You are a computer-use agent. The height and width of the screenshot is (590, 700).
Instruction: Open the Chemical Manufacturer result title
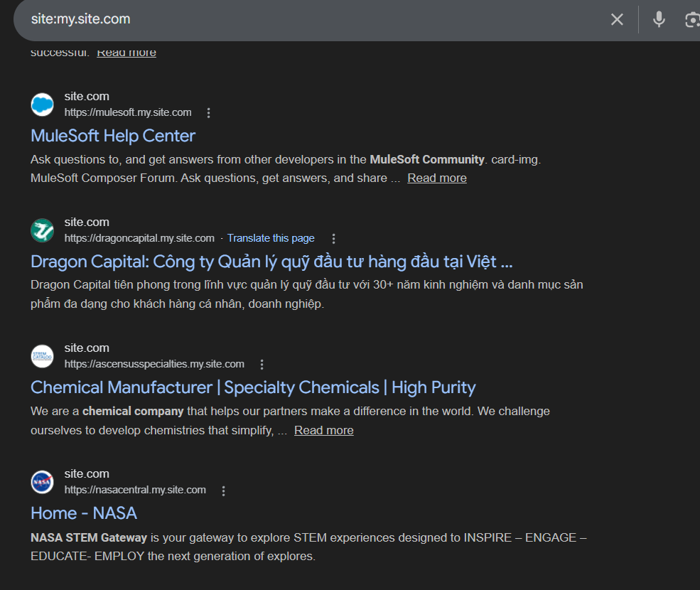(x=253, y=387)
